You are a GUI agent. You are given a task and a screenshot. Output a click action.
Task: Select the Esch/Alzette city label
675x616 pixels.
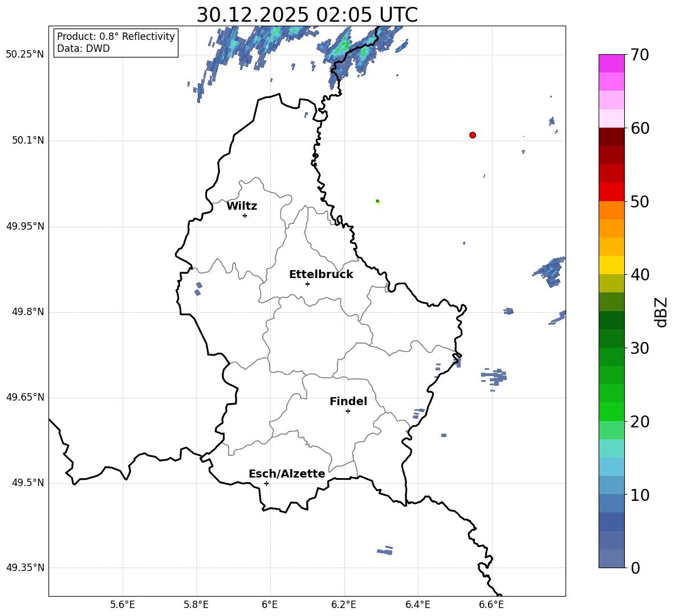[x=287, y=474]
